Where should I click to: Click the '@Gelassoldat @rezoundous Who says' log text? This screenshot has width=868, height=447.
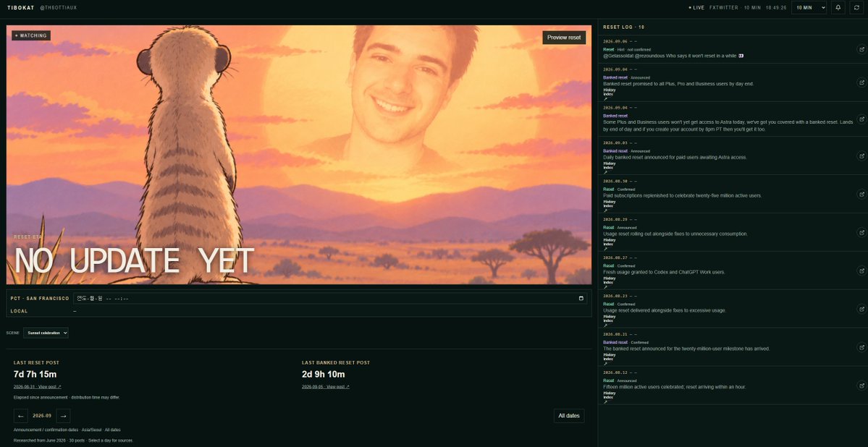pyautogui.click(x=673, y=55)
